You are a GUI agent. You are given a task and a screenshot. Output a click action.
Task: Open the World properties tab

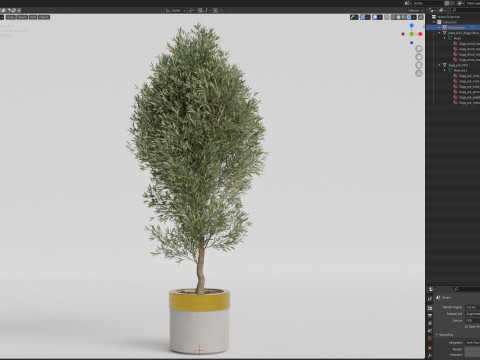click(x=430, y=338)
